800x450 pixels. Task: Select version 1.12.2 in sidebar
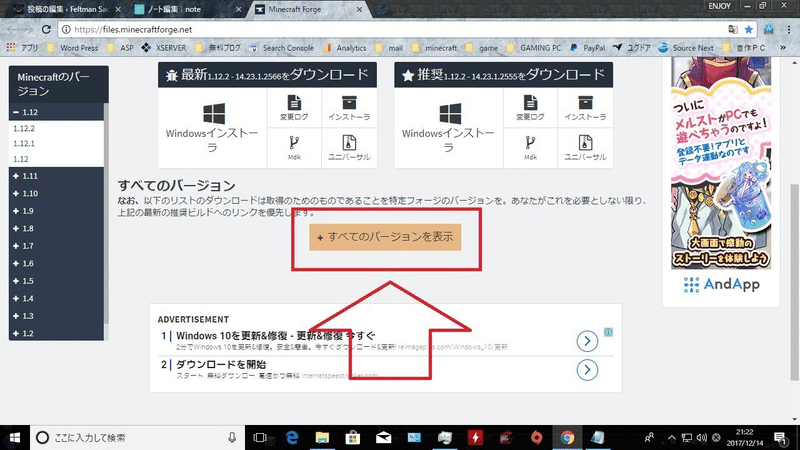pyautogui.click(x=24, y=128)
